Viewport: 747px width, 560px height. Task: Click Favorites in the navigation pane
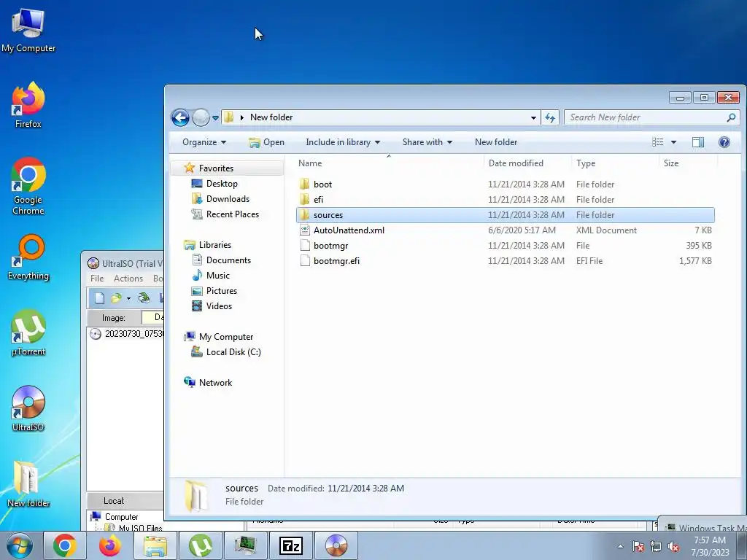point(216,168)
